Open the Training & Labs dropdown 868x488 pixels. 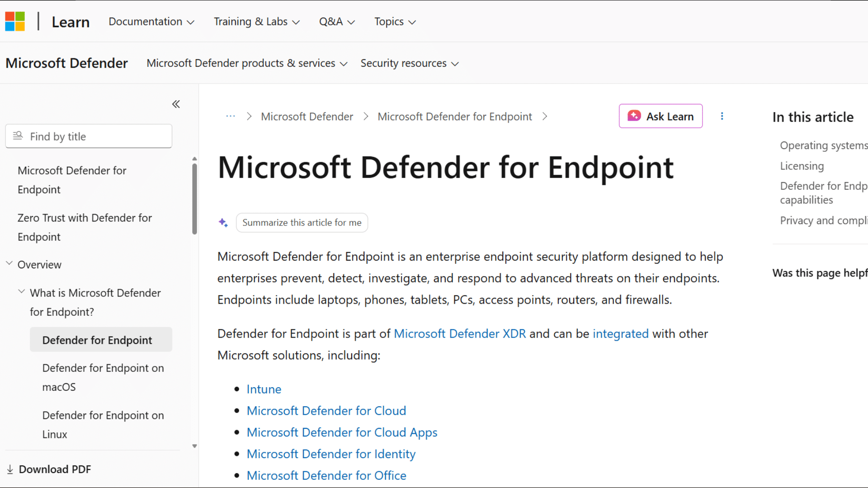[x=257, y=22]
